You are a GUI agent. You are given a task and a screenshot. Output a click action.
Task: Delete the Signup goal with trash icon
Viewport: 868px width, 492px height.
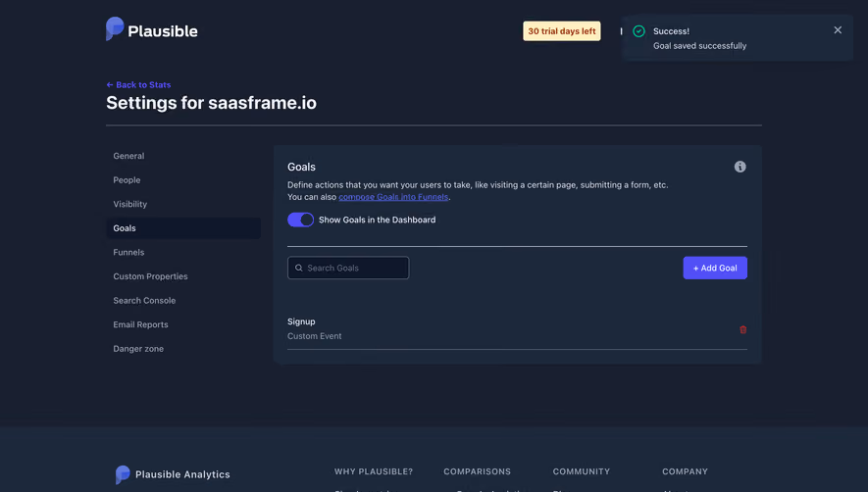point(742,330)
